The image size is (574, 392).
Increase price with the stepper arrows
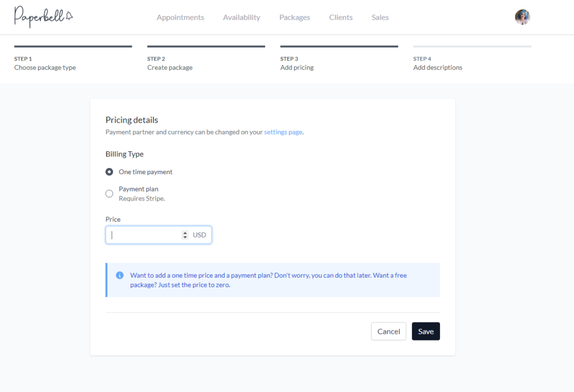[x=185, y=232]
